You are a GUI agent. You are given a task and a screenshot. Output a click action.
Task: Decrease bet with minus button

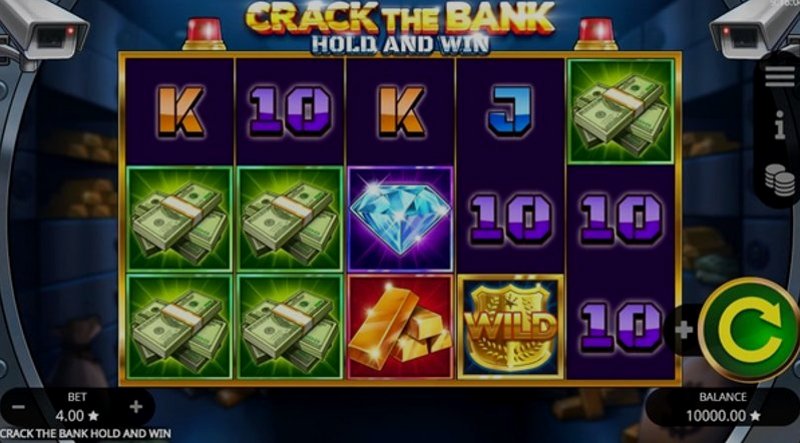click(18, 407)
